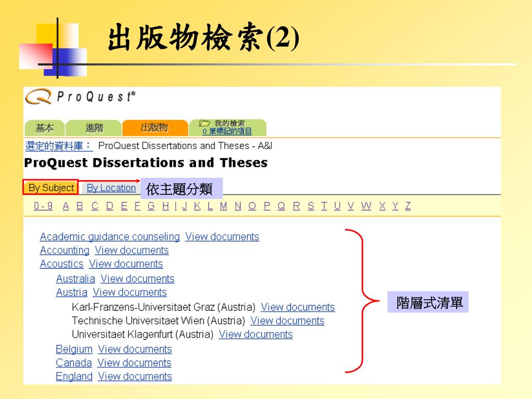Open Academic guidance counseling subject
The height and width of the screenshot is (399, 532).
[x=110, y=236]
